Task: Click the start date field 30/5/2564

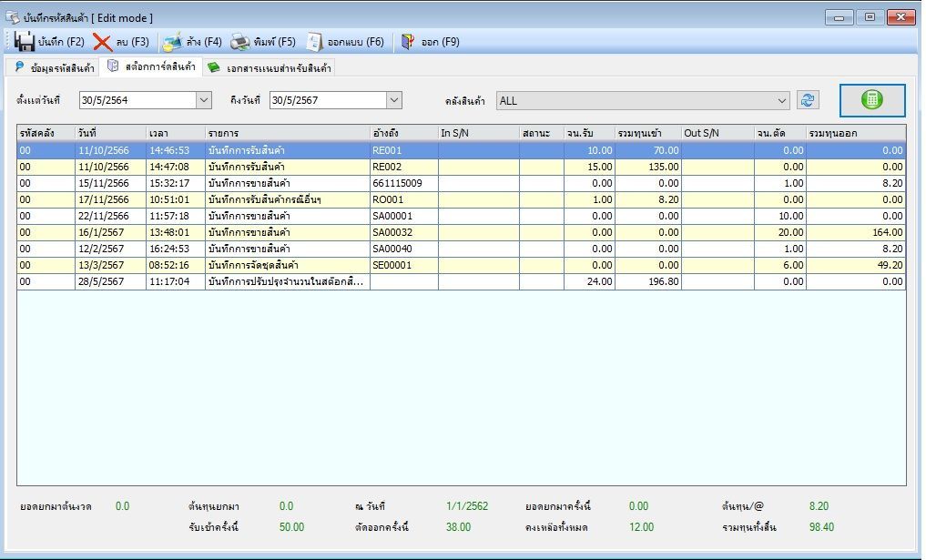Action: click(x=137, y=100)
